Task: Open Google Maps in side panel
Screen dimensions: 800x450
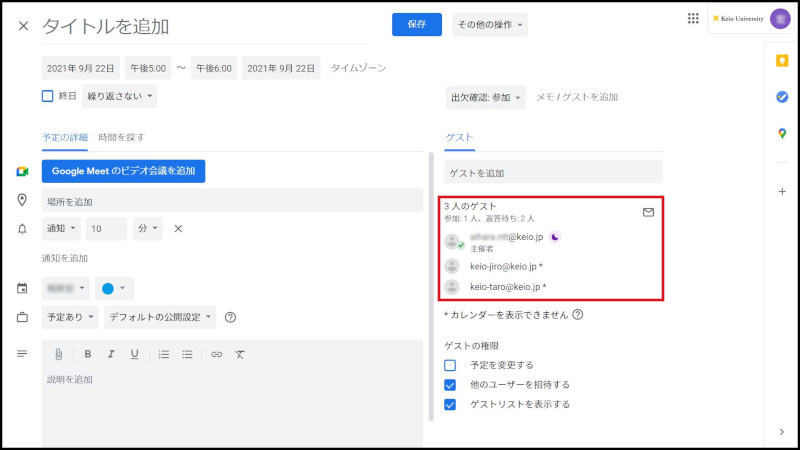Action: click(x=782, y=134)
